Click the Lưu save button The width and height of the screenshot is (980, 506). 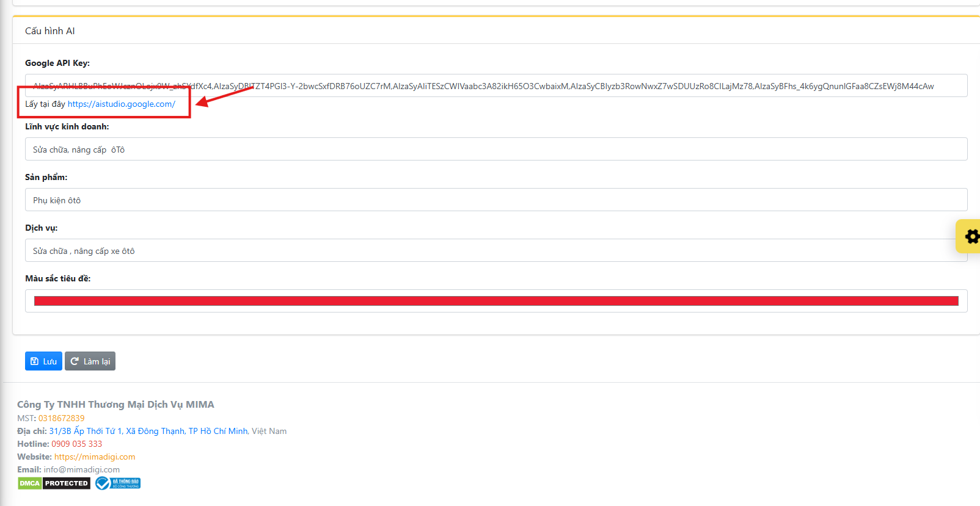pos(43,361)
